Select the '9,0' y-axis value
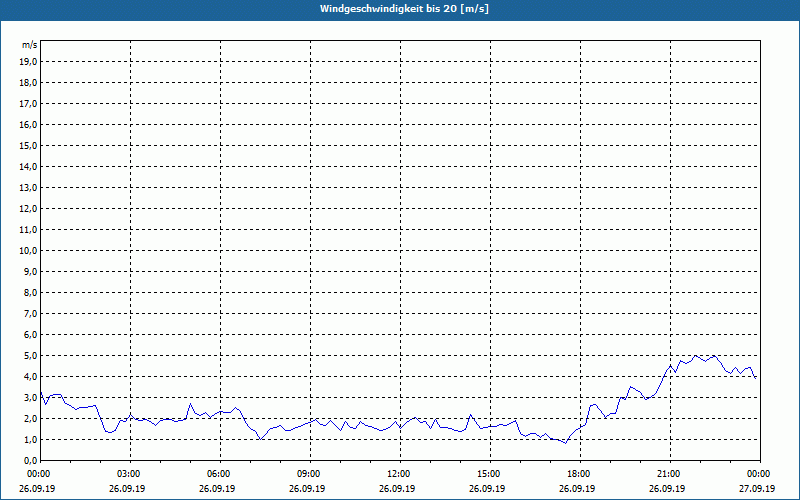The height and width of the screenshot is (500, 800). [x=30, y=271]
